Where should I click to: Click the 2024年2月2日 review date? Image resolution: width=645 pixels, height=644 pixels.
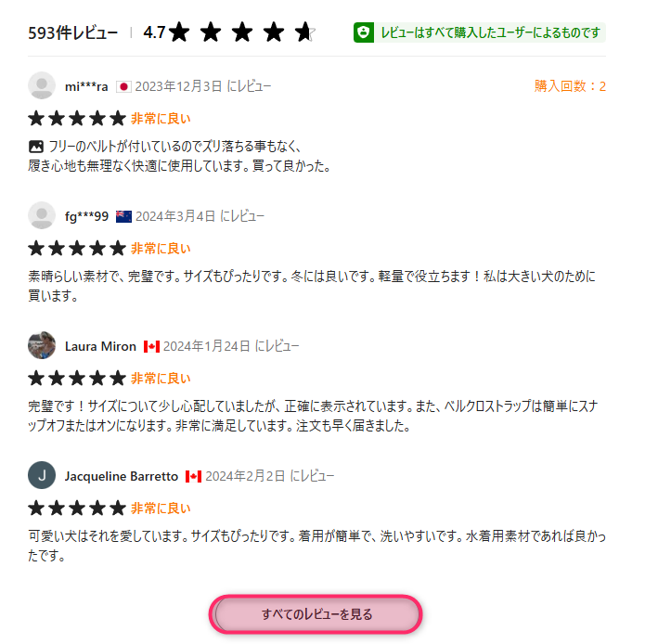pos(245,476)
